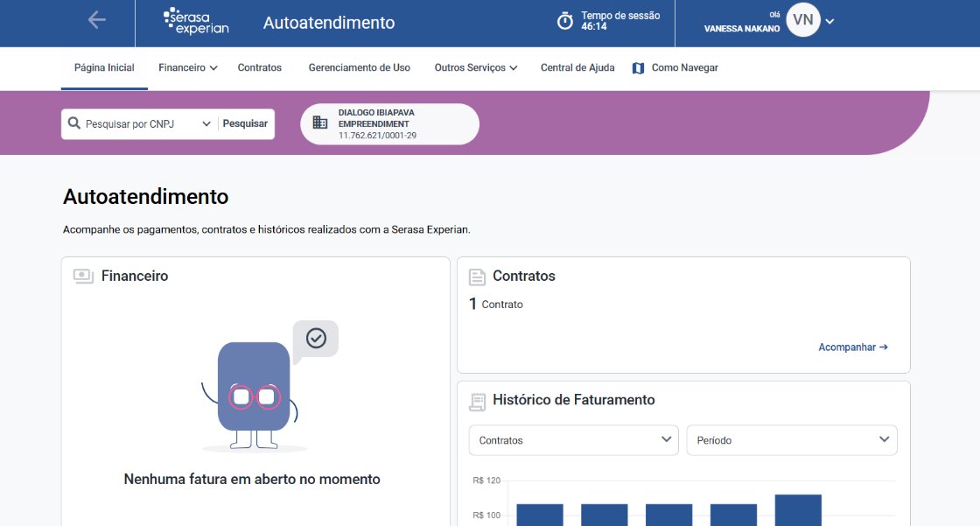980x526 pixels.
Task: Go to the Página Inicial tab
Action: [x=104, y=67]
